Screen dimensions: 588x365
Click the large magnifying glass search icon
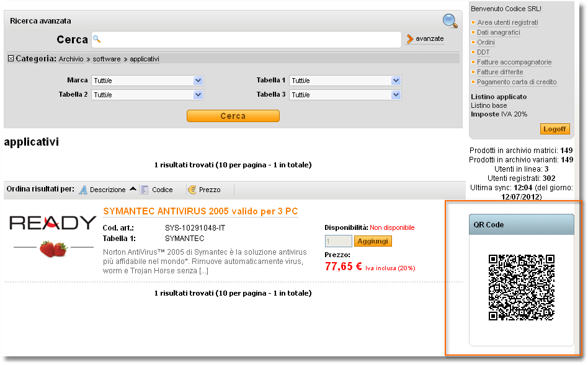click(x=450, y=20)
